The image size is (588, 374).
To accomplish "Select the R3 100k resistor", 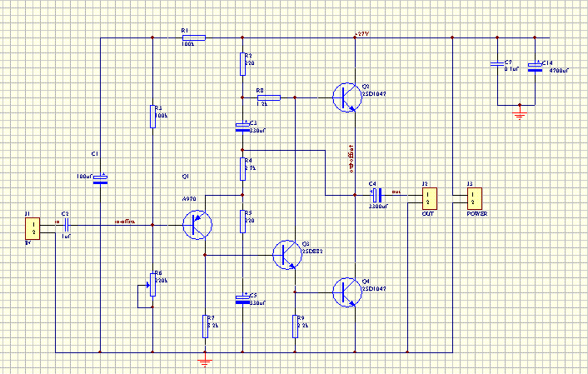I will point(153,116).
